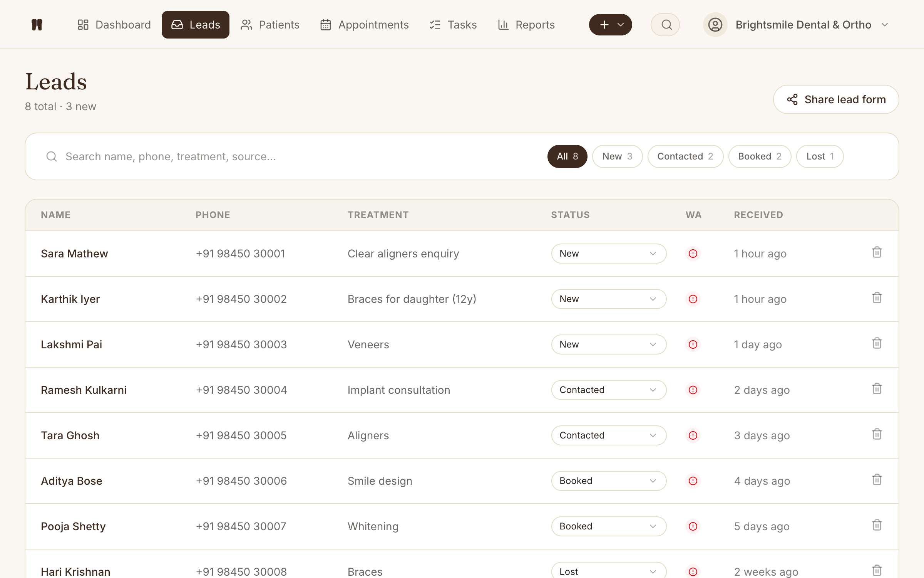Open Karthik Iyer lead name
The width and height of the screenshot is (924, 578).
(70, 299)
